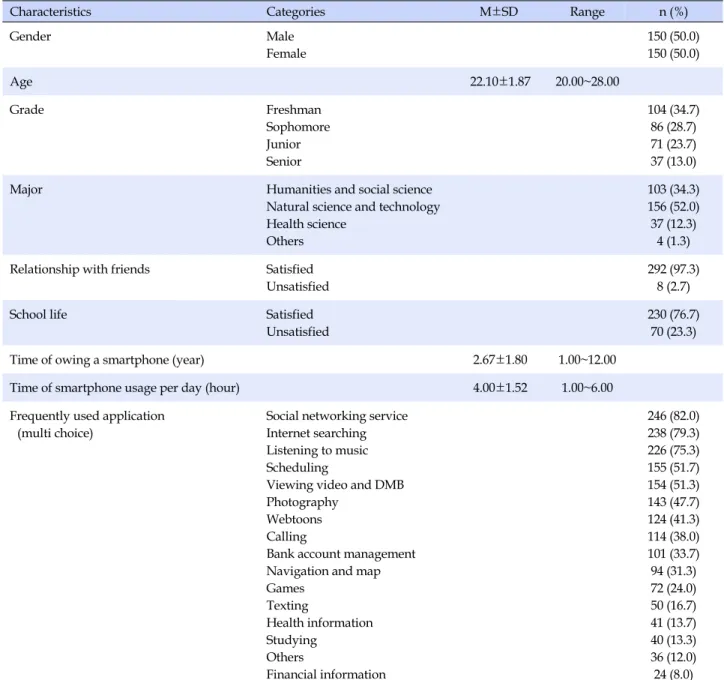The width and height of the screenshot is (724, 680).
Task: Select the 'Male' category cell
Action: click(x=280, y=36)
